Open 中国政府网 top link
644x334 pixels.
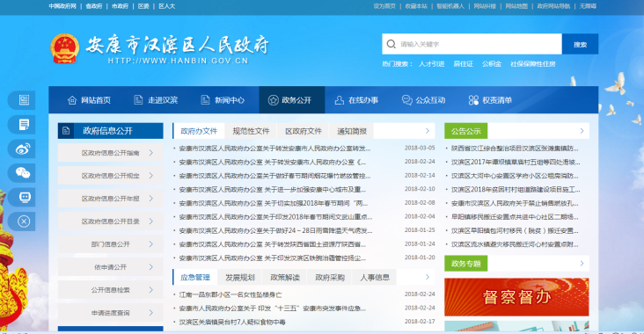pyautogui.click(x=62, y=6)
